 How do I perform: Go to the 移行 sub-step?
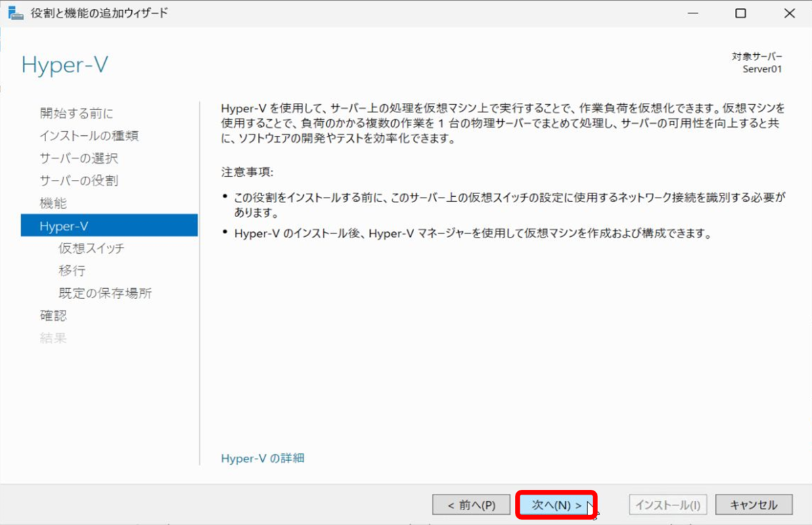point(72,271)
